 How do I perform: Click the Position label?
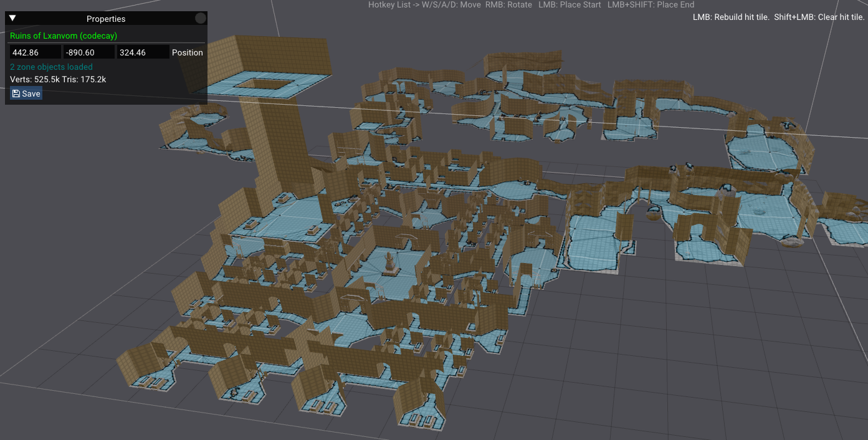[x=187, y=52]
